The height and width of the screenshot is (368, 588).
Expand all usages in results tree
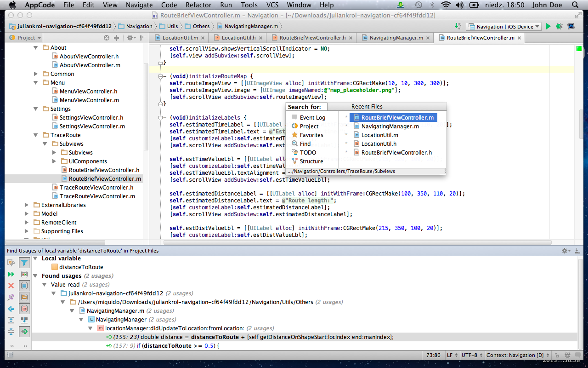tap(11, 320)
